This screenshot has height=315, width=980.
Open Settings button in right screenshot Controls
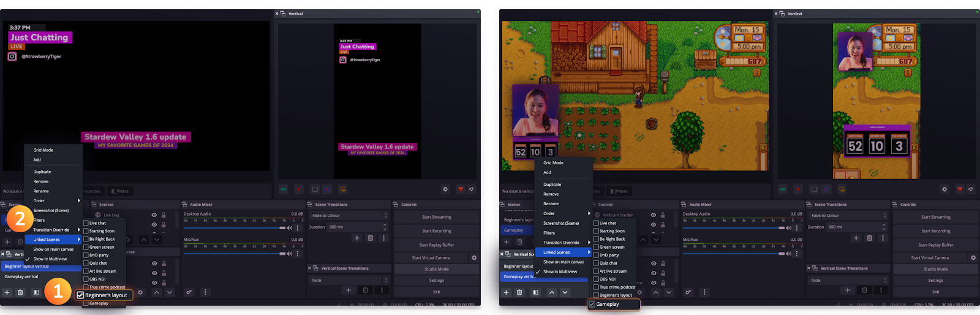(x=935, y=281)
